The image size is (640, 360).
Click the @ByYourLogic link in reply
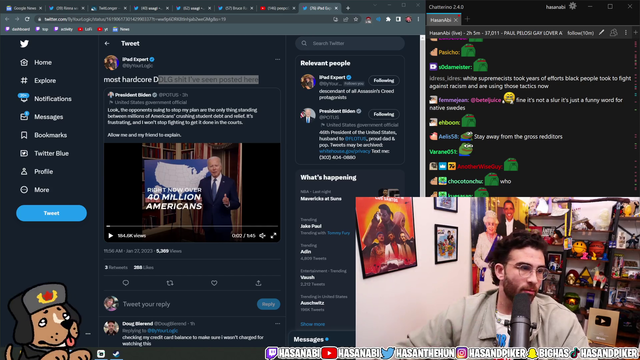click(162, 331)
